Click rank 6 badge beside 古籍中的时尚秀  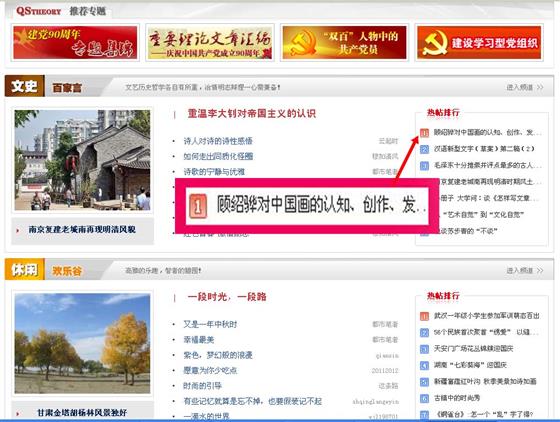(x=424, y=398)
